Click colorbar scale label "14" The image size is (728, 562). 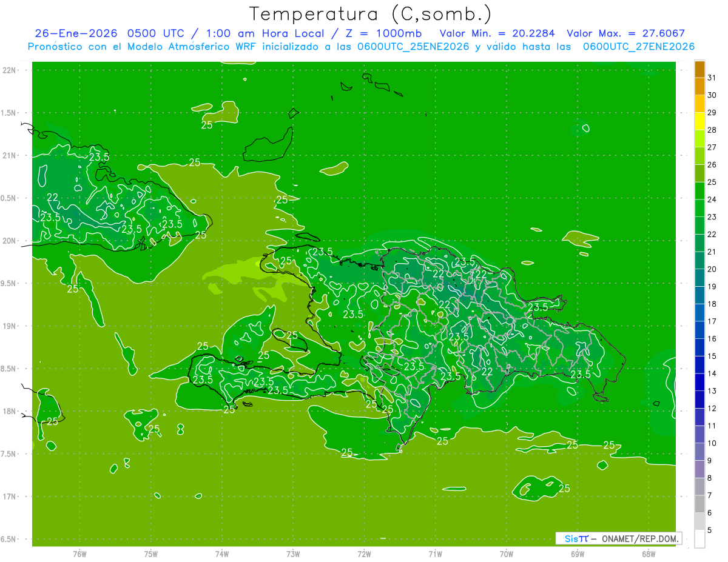[x=712, y=373]
